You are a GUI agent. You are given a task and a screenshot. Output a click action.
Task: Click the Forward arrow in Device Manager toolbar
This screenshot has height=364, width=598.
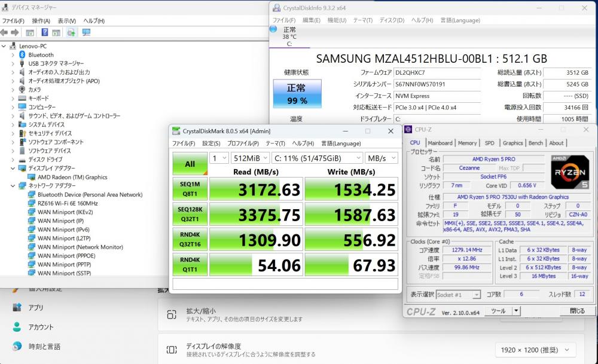[x=15, y=33]
